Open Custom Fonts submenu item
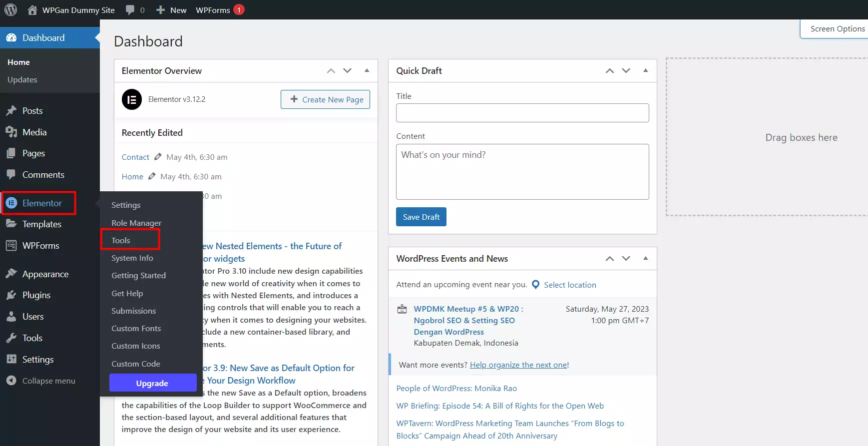Screen dimensions: 868x446 click(136, 329)
